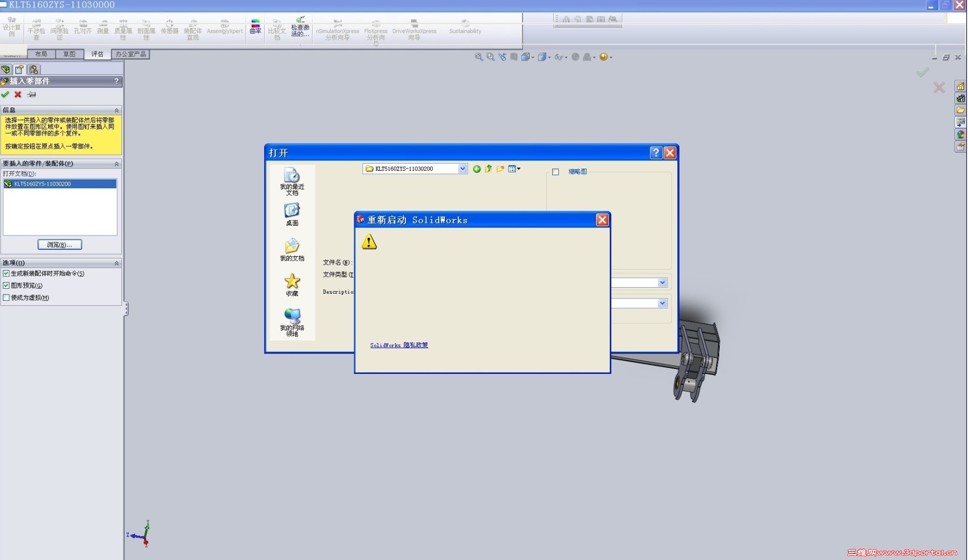Image resolution: width=968 pixels, height=560 pixels.
Task: Open Compare Documents (比较文档)
Action: pos(277,30)
